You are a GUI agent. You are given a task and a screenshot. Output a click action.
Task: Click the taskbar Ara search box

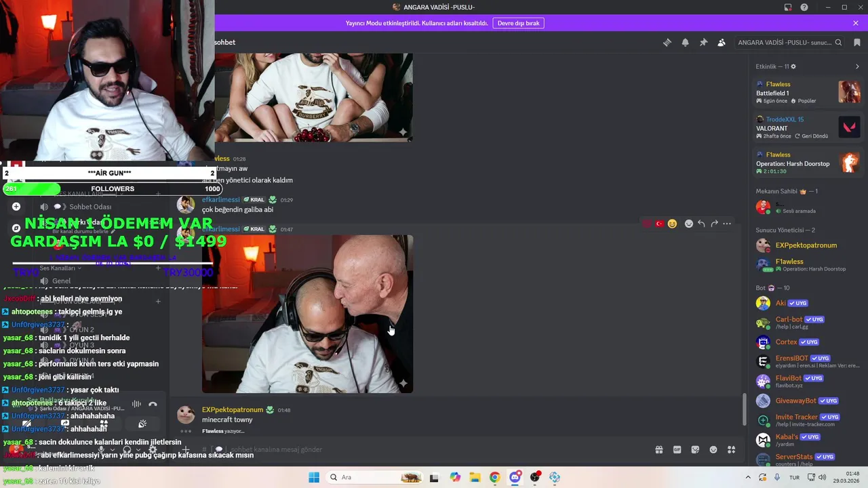point(374,477)
